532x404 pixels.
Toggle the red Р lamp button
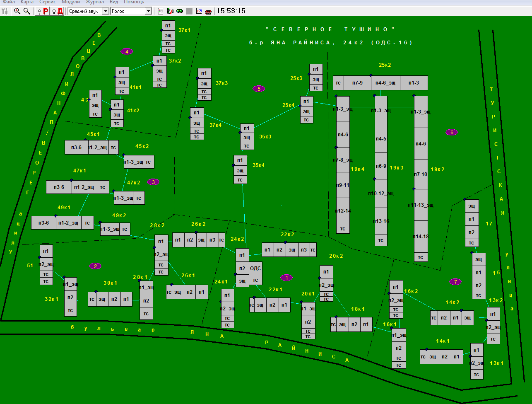click(x=43, y=11)
